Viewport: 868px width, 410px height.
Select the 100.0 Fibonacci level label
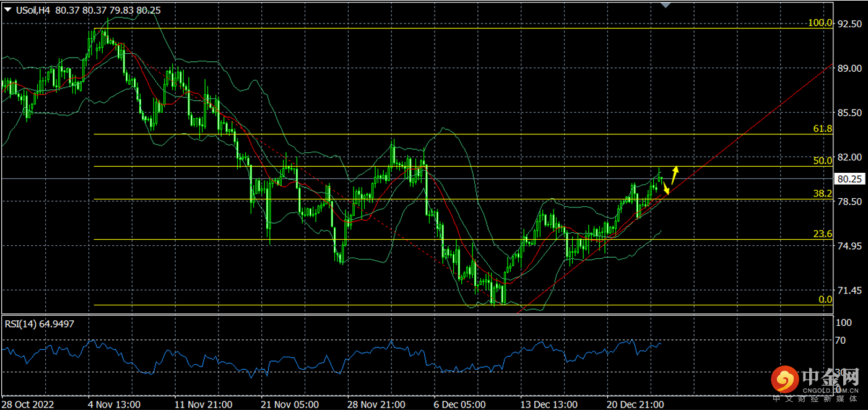pos(820,23)
